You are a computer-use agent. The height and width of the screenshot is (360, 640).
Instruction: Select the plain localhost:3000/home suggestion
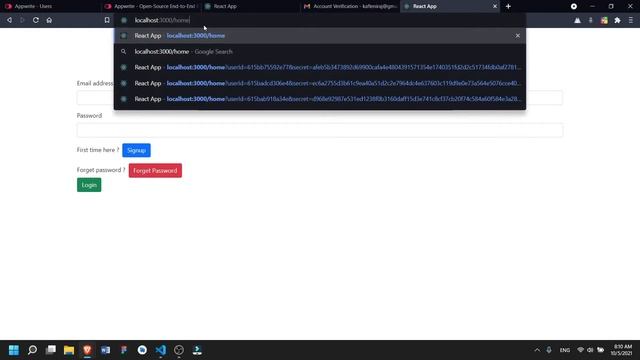(x=320, y=36)
